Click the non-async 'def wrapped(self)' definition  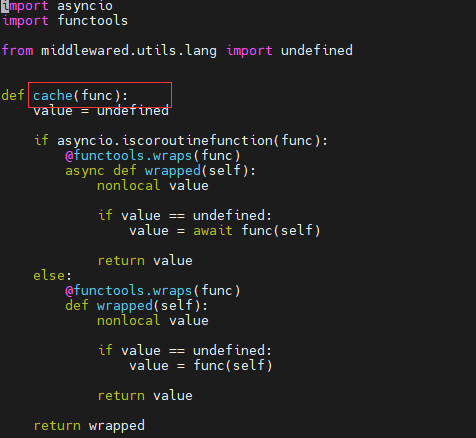pos(136,306)
